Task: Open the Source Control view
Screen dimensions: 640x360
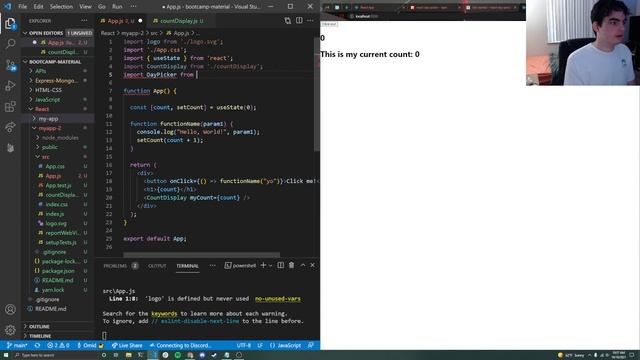Action: (10, 65)
